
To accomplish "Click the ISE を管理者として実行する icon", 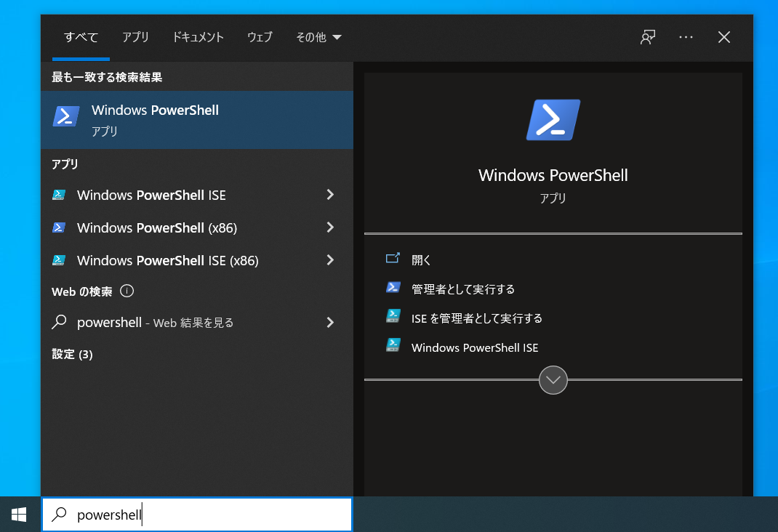I will (x=393, y=316).
